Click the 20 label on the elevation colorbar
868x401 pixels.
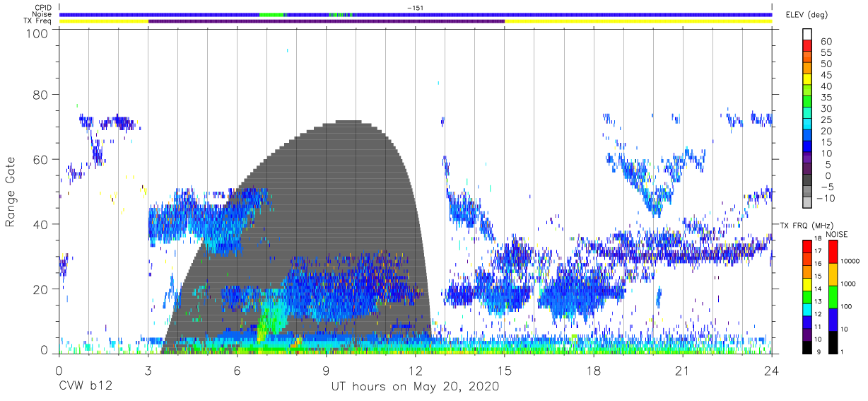(x=826, y=132)
